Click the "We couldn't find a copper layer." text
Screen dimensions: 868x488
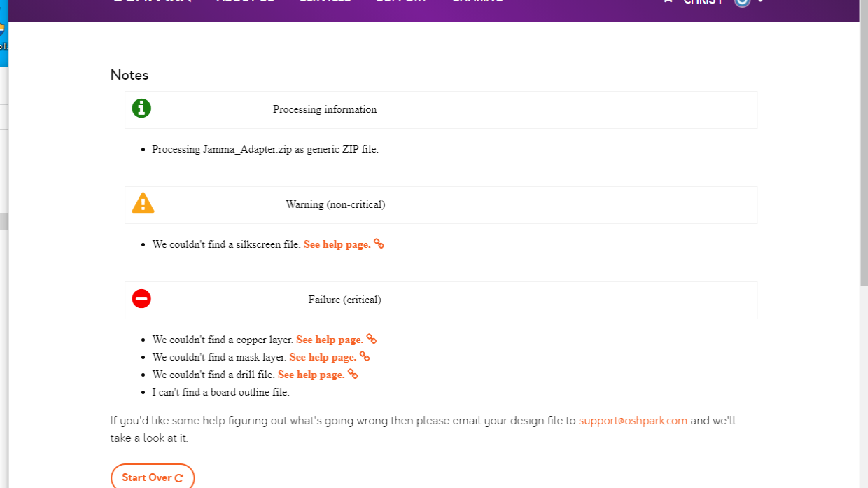tap(223, 340)
